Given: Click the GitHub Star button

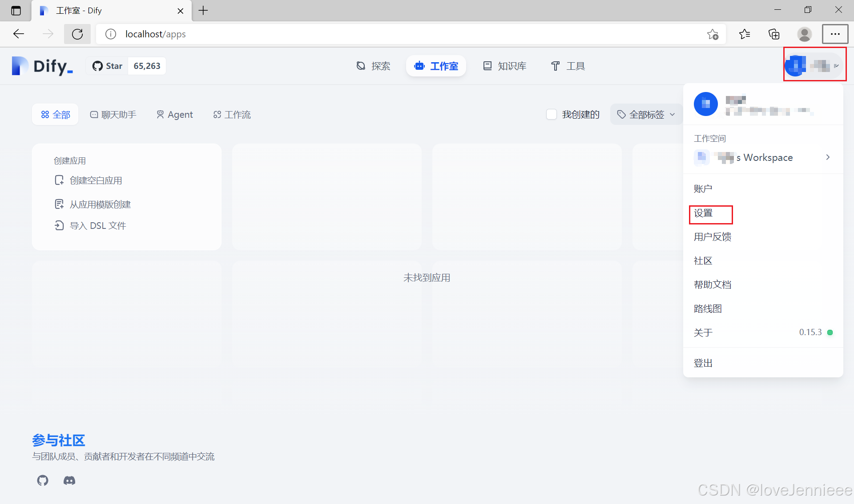Looking at the screenshot, I should pos(108,66).
